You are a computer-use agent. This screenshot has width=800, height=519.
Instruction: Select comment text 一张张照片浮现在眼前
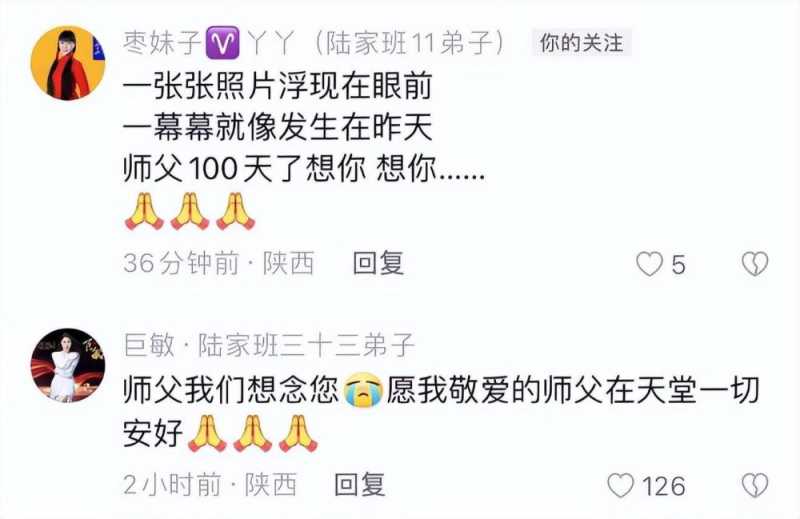tap(278, 86)
